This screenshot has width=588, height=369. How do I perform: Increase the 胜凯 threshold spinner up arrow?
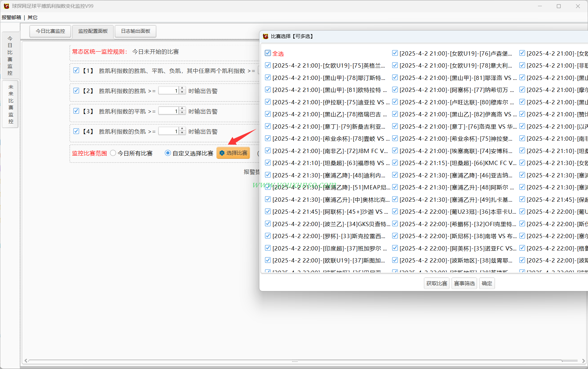point(182,88)
